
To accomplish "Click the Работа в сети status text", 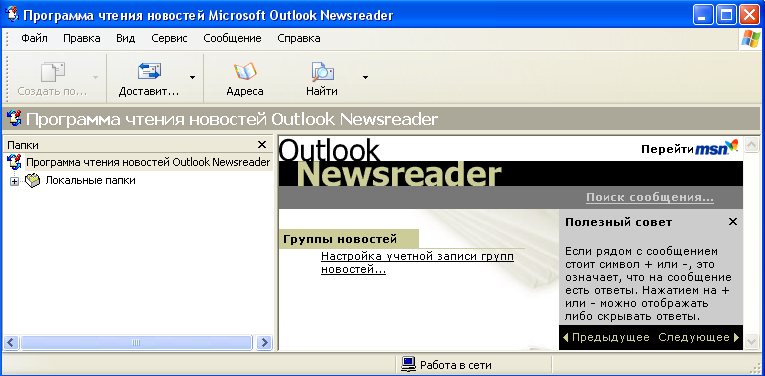I will (x=456, y=364).
